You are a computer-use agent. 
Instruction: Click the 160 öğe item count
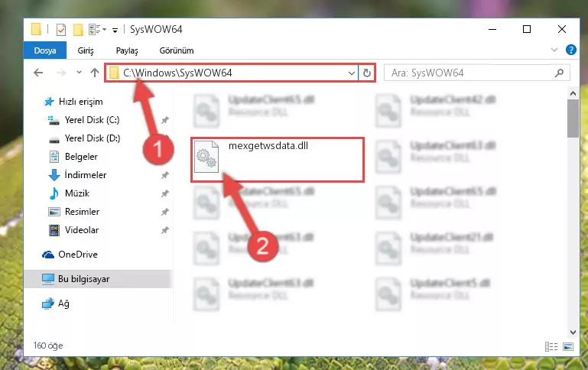click(48, 346)
